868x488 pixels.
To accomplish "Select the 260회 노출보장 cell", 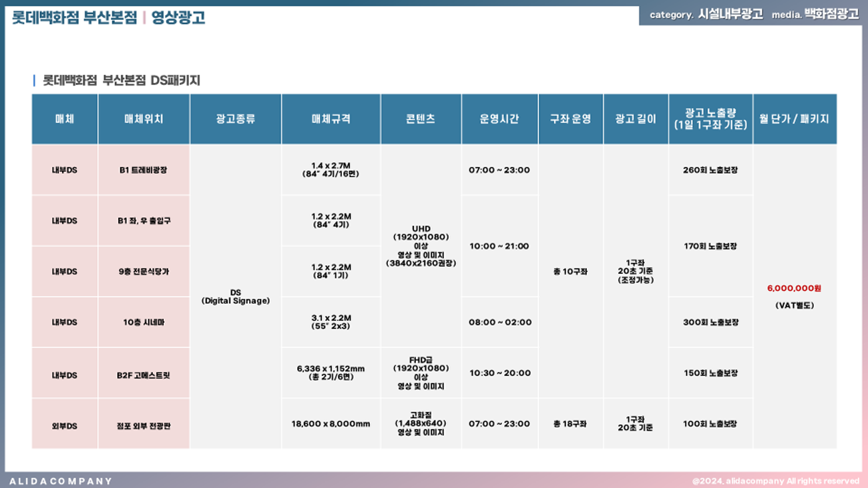I will 710,170.
